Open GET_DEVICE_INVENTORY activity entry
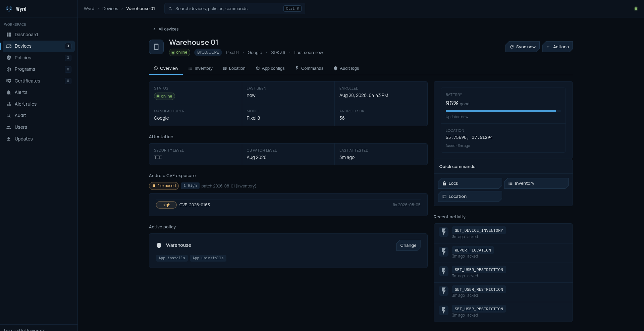Image resolution: width=644 pixels, height=331 pixels. [x=503, y=233]
